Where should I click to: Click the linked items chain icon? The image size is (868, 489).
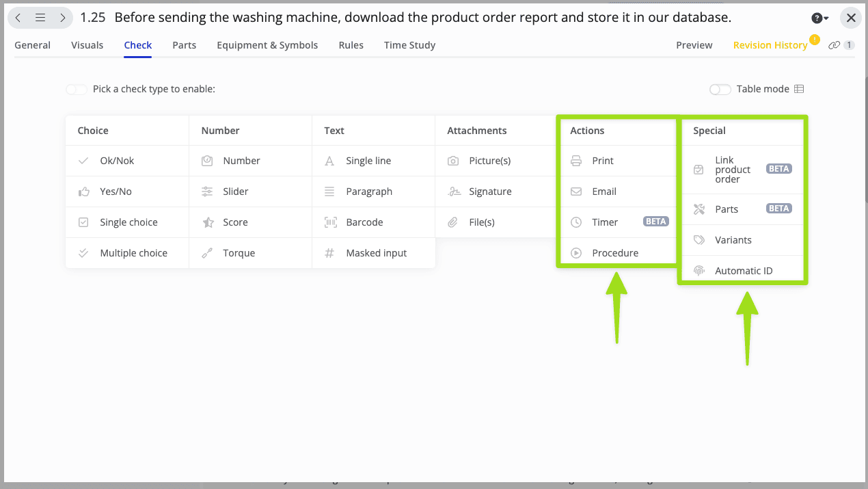[x=834, y=45]
